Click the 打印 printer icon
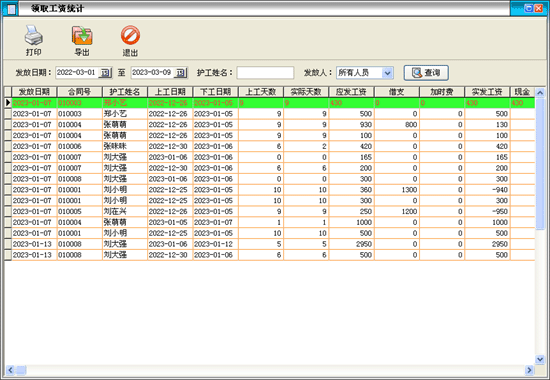This screenshot has width=550, height=380. (33, 35)
